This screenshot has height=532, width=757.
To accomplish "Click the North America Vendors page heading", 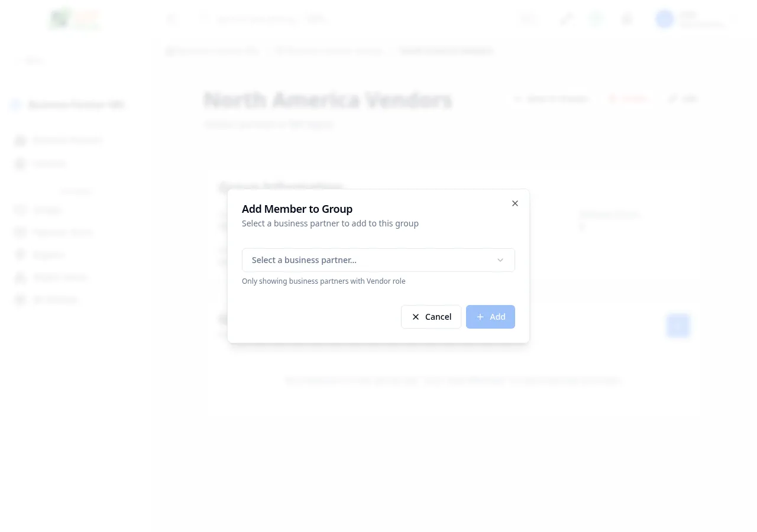I will click(328, 100).
